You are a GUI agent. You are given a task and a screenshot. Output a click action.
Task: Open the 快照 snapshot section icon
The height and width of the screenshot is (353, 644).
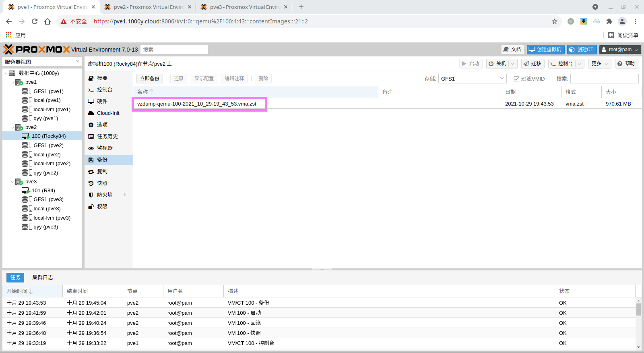coord(91,183)
